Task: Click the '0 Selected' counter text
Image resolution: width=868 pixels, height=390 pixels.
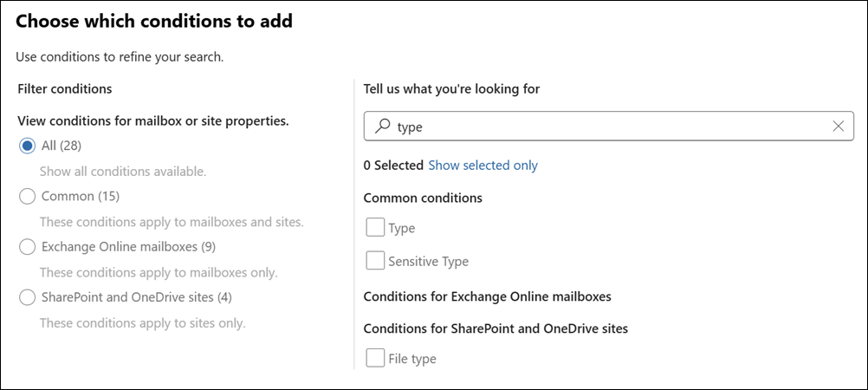Action: point(393,165)
